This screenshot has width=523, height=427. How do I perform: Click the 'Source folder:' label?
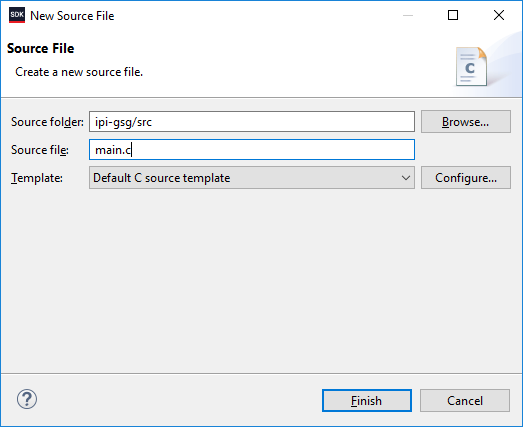coord(47,122)
